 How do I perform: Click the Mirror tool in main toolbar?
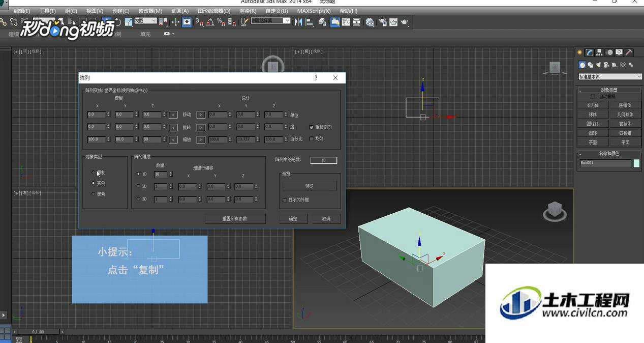point(298,22)
